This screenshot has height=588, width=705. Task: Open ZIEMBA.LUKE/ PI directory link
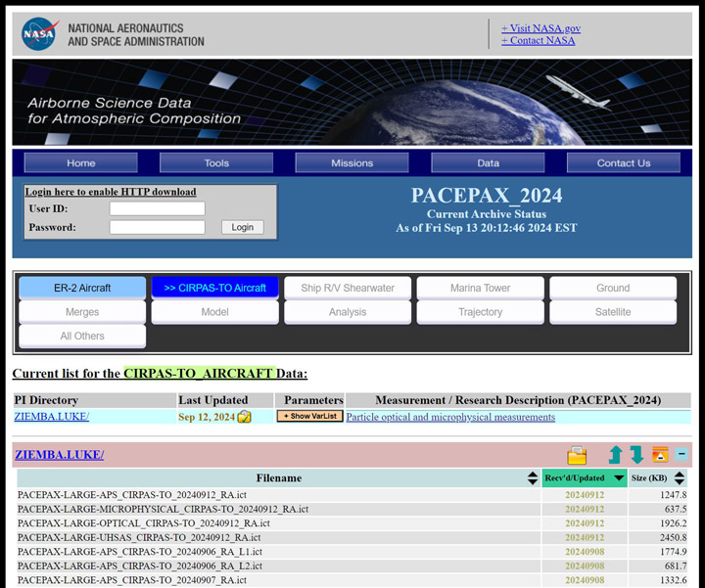(x=52, y=417)
